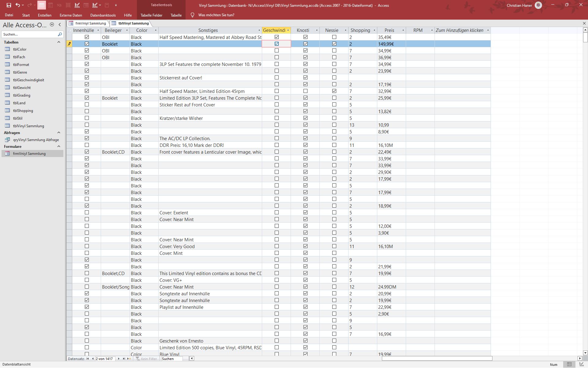Image resolution: width=588 pixels, height=368 pixels.
Task: Click the Save icon in quick access toolbar
Action: click(9, 5)
